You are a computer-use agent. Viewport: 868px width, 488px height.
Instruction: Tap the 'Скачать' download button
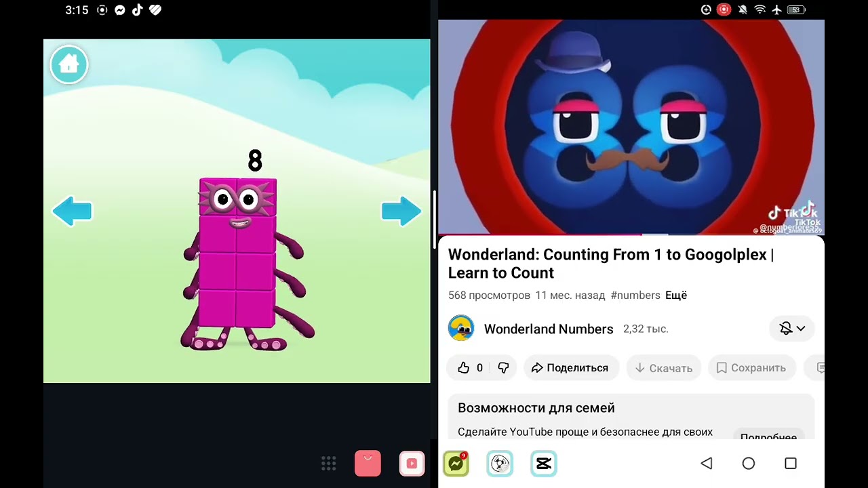pyautogui.click(x=663, y=367)
